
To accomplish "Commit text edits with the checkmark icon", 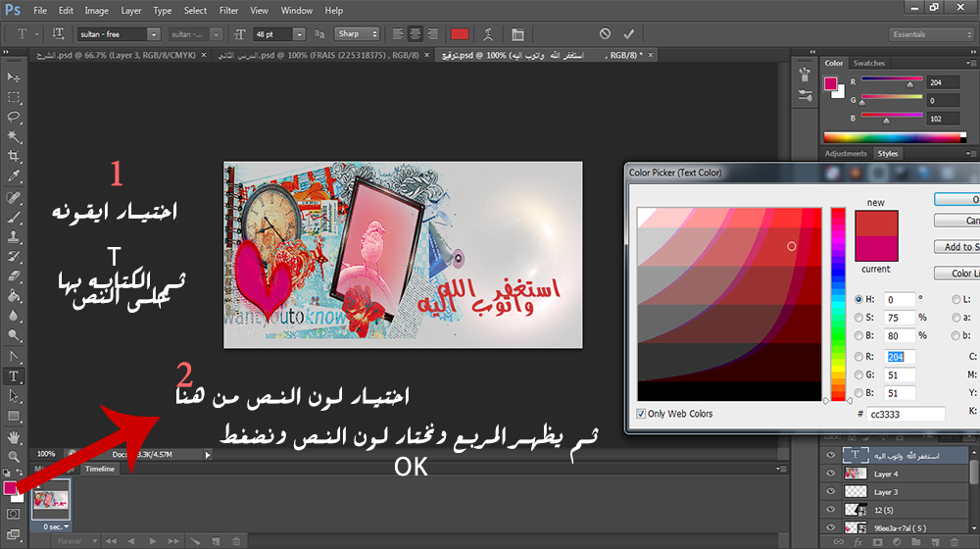I will pyautogui.click(x=628, y=33).
